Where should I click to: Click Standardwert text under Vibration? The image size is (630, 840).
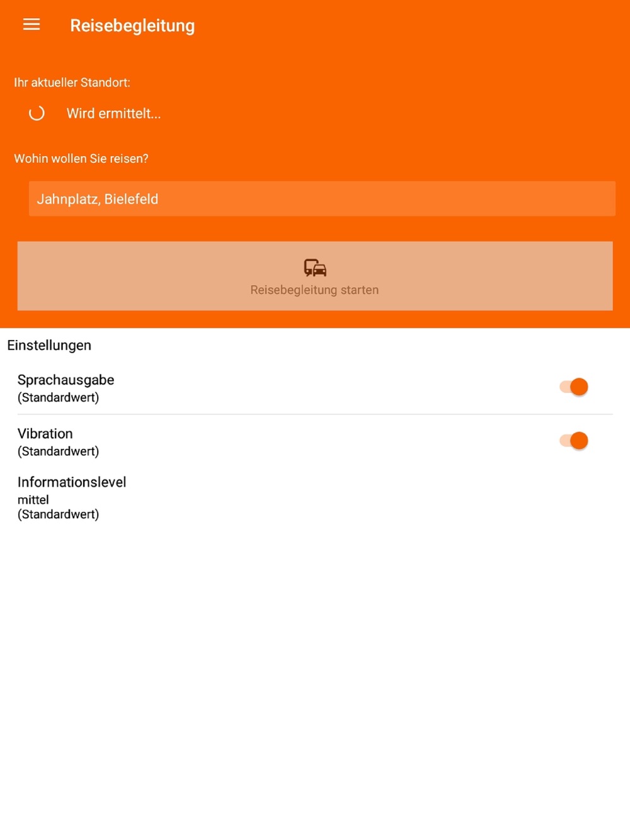click(58, 451)
